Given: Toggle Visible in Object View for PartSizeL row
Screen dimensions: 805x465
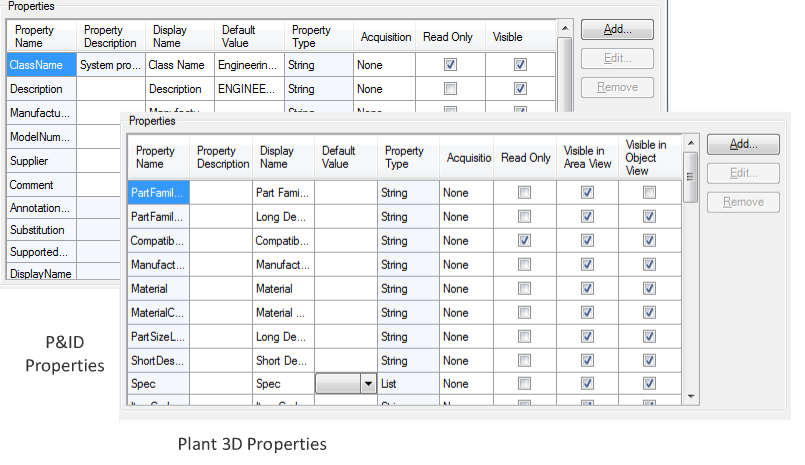Looking at the screenshot, I should (649, 337).
